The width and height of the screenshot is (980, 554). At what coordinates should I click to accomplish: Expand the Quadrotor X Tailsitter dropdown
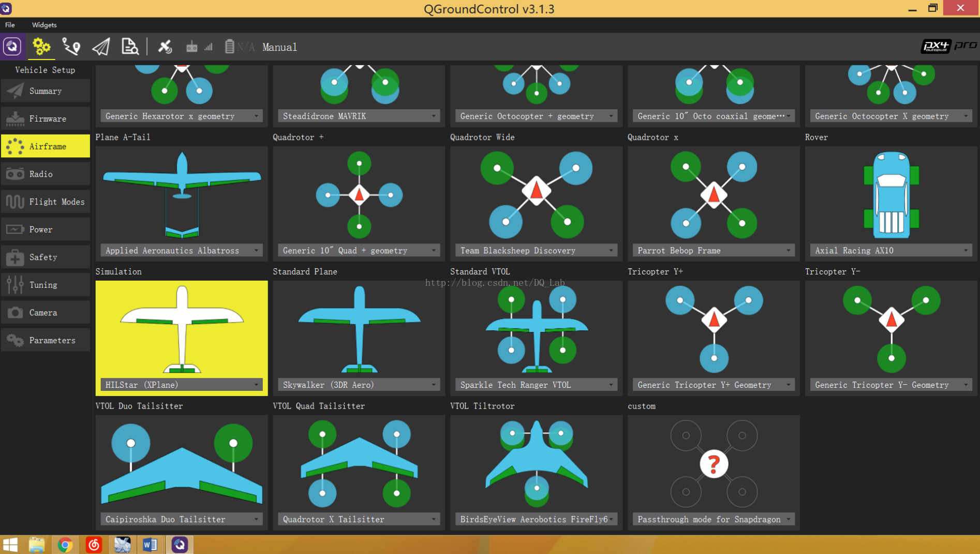click(359, 519)
